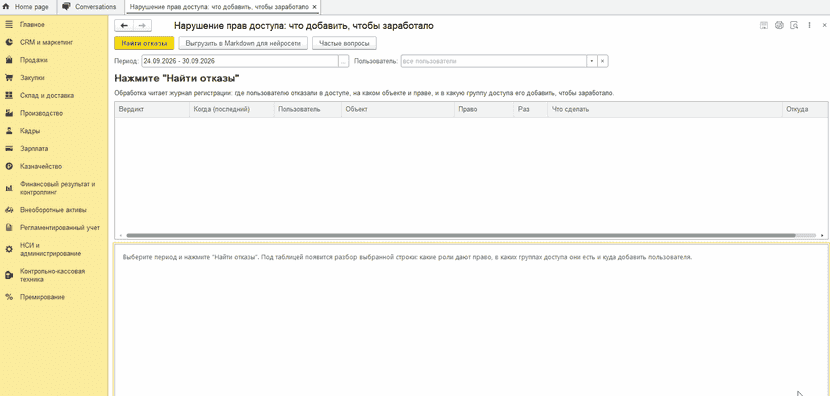Sort by the Вердикт column header
The image size is (830, 396).
pyautogui.click(x=152, y=109)
